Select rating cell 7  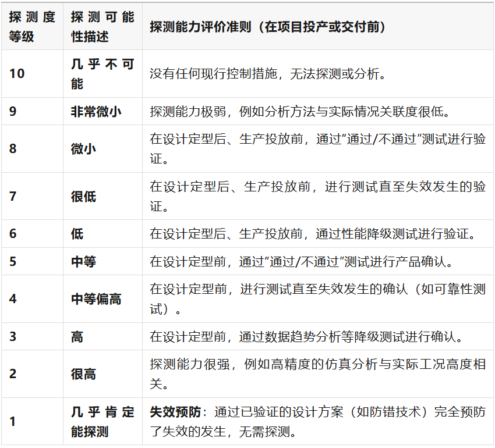[x=32, y=196]
